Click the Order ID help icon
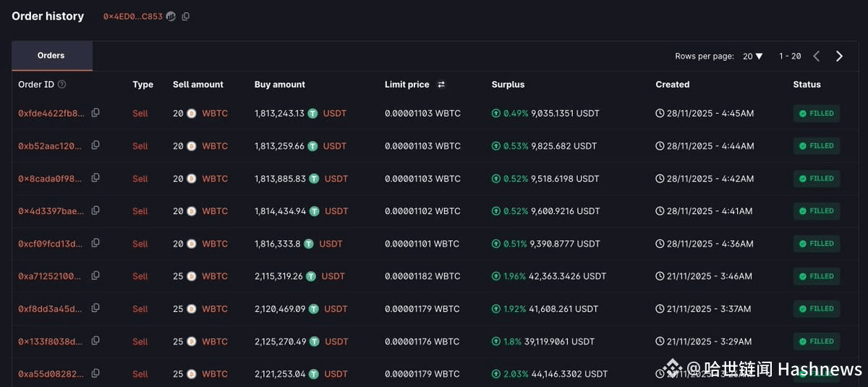Viewport: 868px width, 387px height. pyautogui.click(x=61, y=85)
